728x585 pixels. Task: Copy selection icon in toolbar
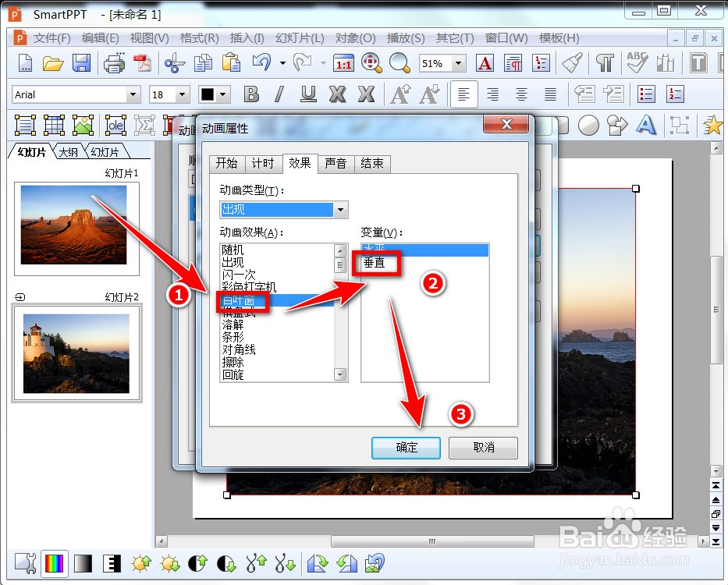[x=203, y=63]
